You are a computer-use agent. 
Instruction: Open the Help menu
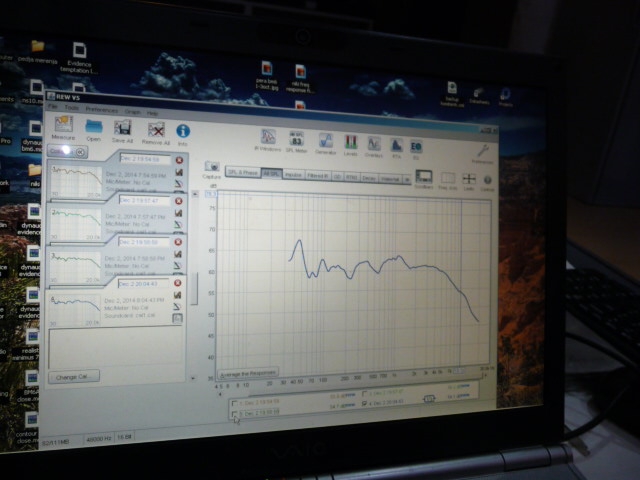[x=152, y=113]
